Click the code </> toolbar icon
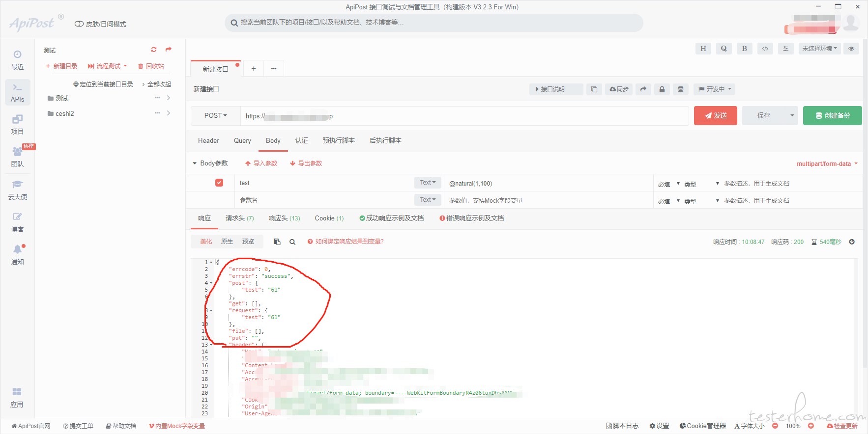868x434 pixels. click(x=765, y=49)
